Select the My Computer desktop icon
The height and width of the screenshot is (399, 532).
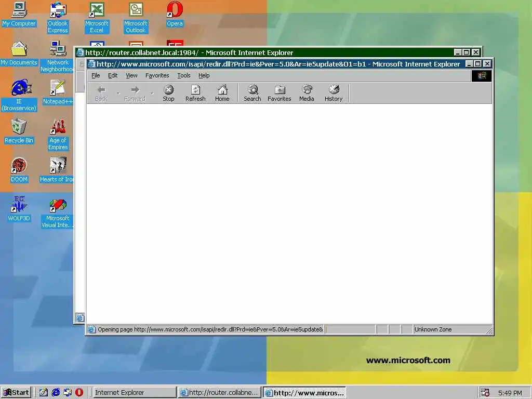(19, 15)
